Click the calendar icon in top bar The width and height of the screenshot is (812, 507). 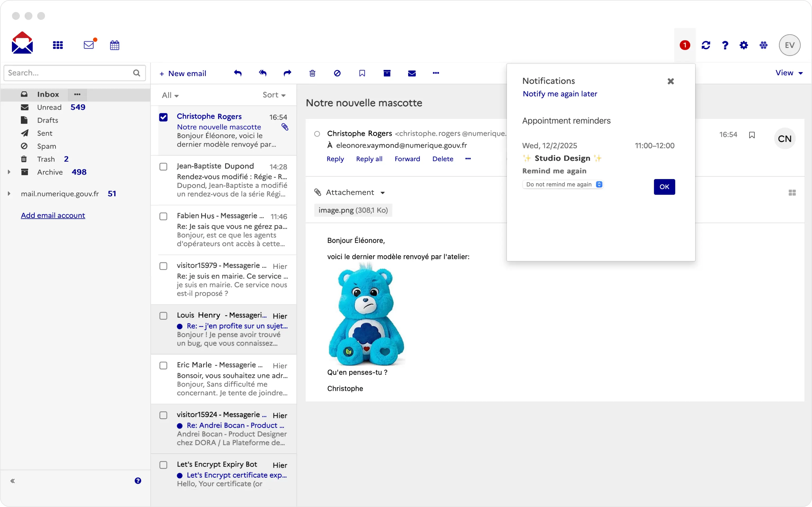pyautogui.click(x=114, y=45)
